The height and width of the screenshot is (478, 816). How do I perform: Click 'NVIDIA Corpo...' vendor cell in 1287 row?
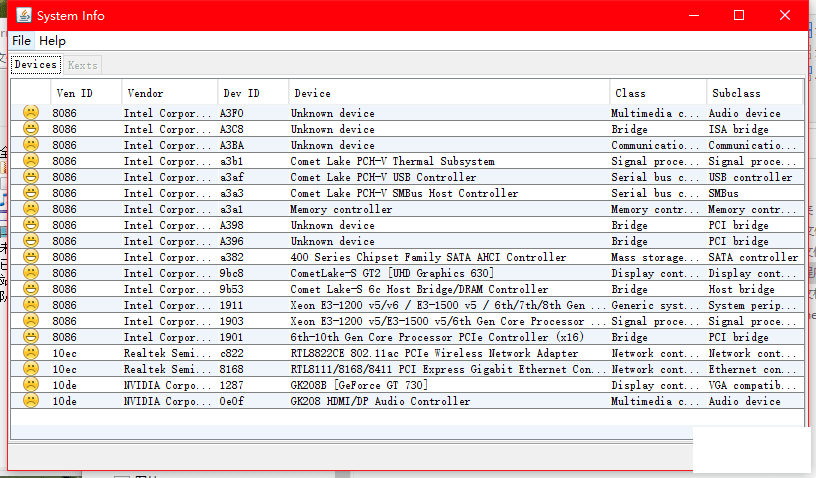coord(168,385)
